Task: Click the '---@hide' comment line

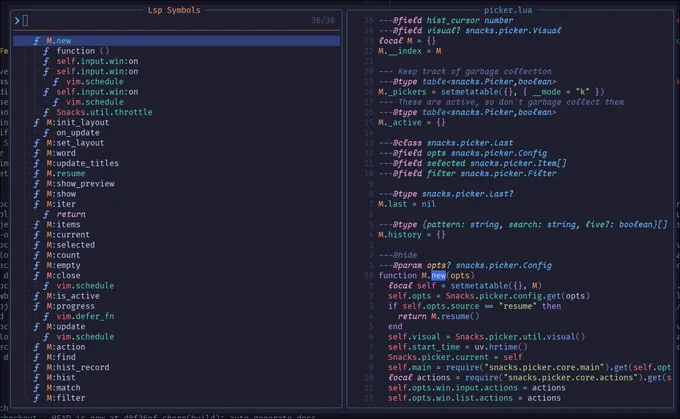Action: pos(398,255)
